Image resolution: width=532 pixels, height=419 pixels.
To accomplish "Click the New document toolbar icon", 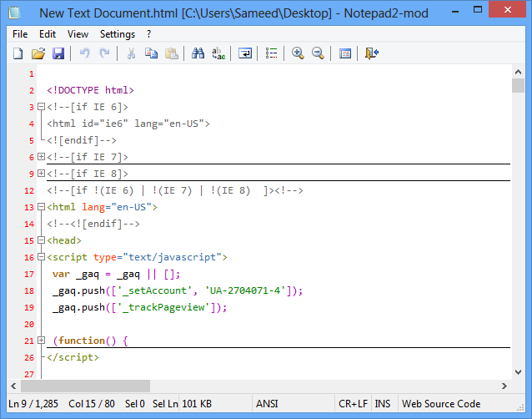I will (x=18, y=53).
